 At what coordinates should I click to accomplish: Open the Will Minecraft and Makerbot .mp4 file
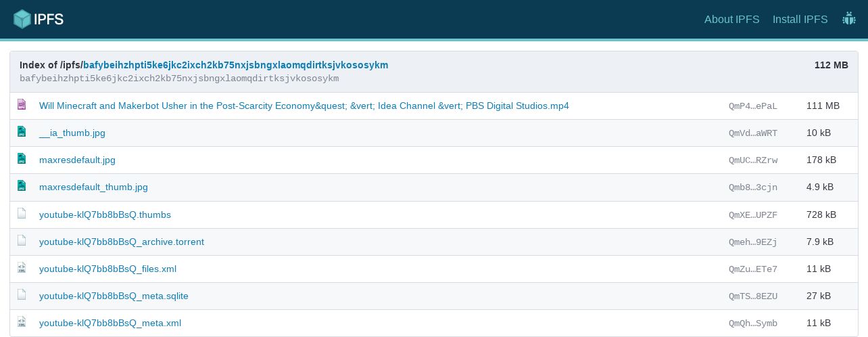click(304, 106)
